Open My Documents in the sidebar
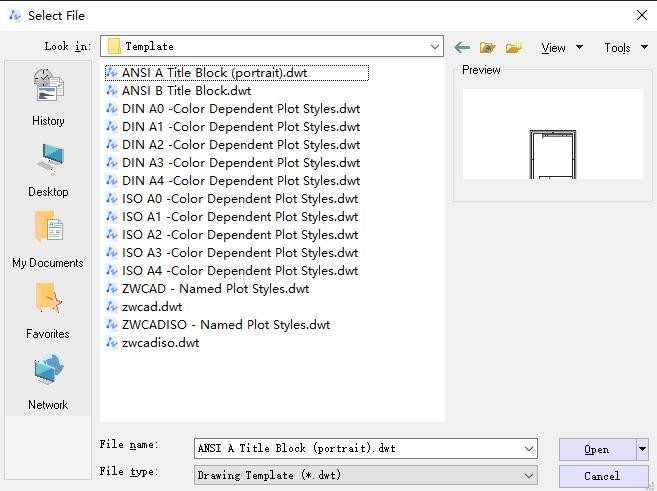Viewport: 657px width, 491px height. coord(47,240)
